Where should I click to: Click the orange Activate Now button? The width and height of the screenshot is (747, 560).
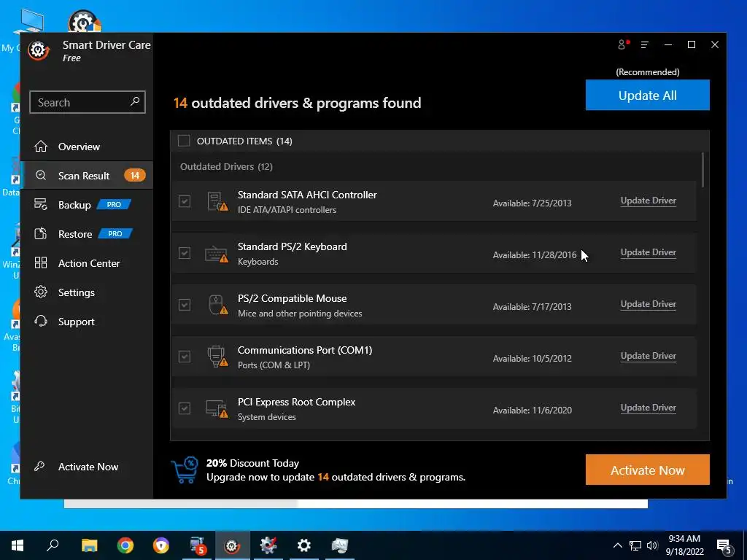click(x=648, y=470)
